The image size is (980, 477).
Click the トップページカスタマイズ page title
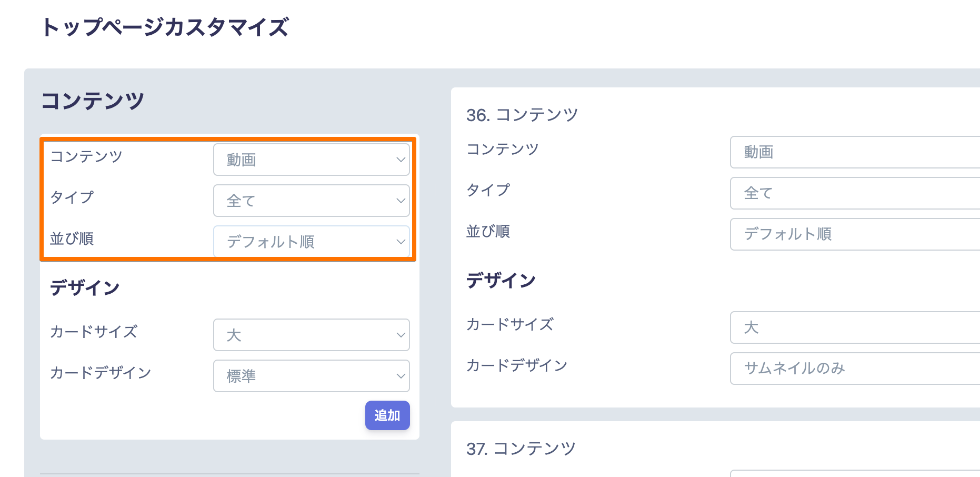point(165,27)
